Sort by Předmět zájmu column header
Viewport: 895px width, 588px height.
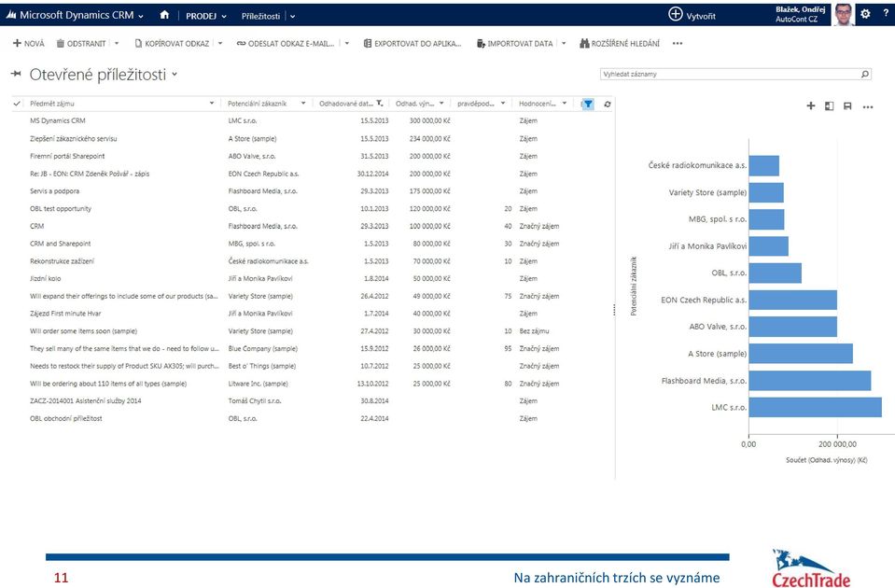(52, 104)
